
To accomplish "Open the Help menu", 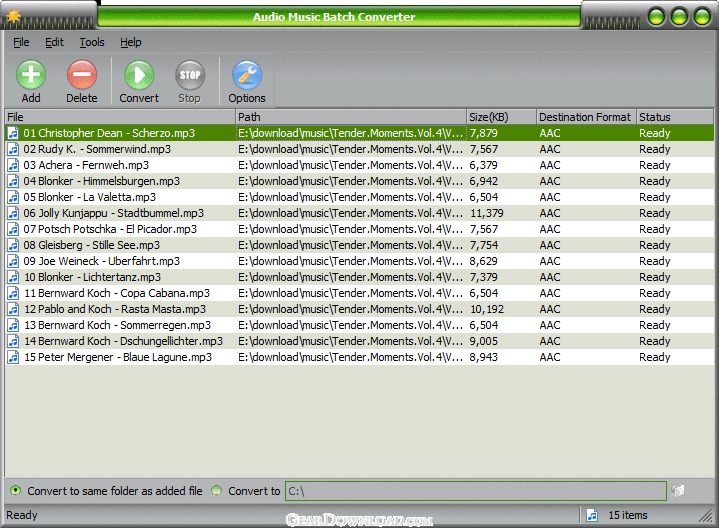I will (131, 42).
